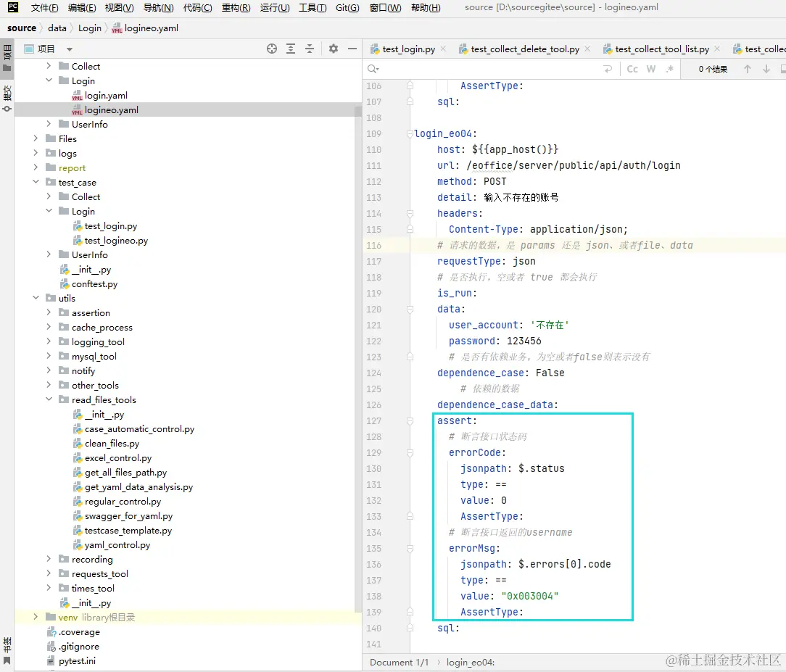The height and width of the screenshot is (672, 786).
Task: Open the Git(G) menu
Action: pos(347,7)
